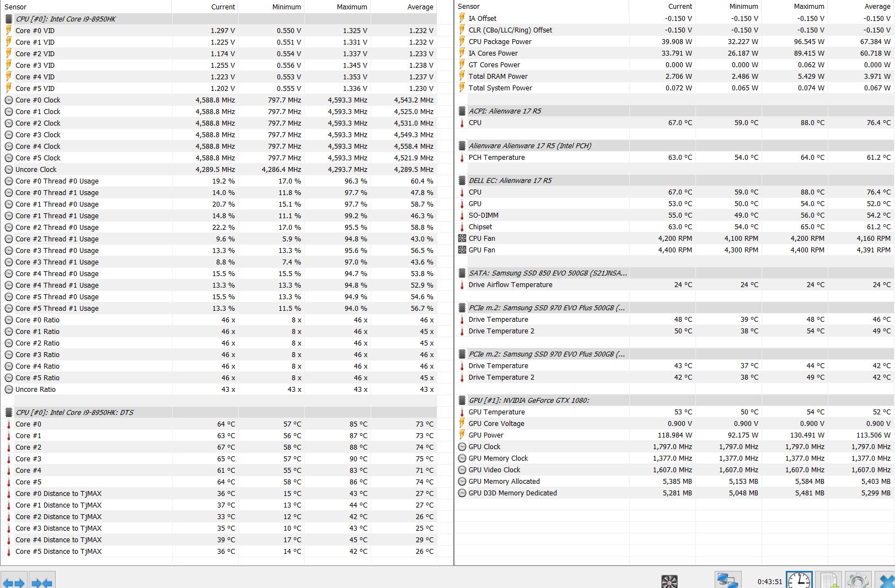The height and width of the screenshot is (588, 895).
Task: Click the expand columns arrows icon
Action: (x=14, y=582)
